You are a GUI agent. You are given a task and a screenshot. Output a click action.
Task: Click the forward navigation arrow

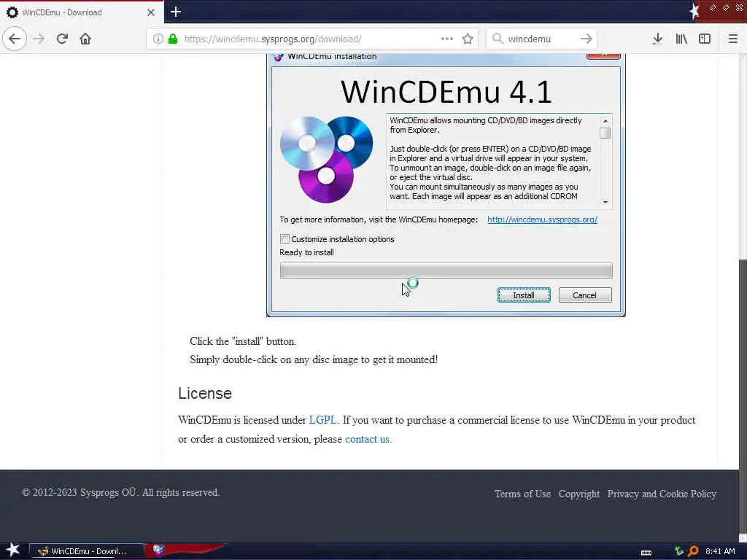pos(39,39)
